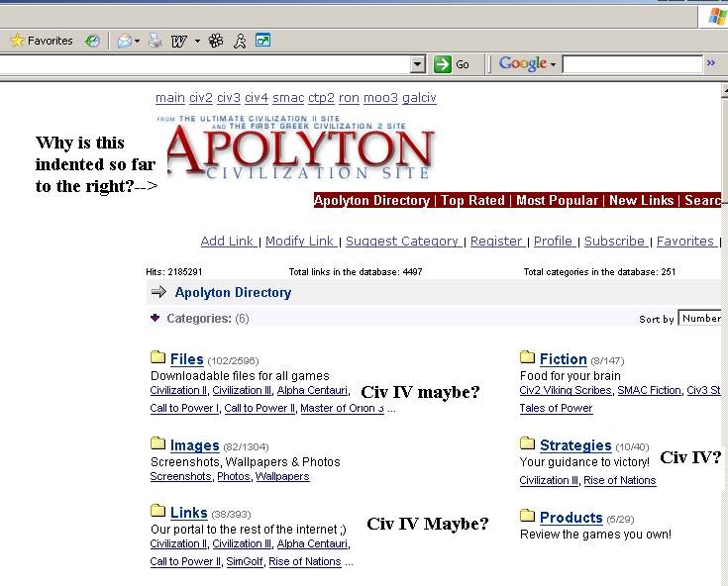Select Most Popular in navigation bar
The width and height of the screenshot is (728, 586).
point(557,200)
